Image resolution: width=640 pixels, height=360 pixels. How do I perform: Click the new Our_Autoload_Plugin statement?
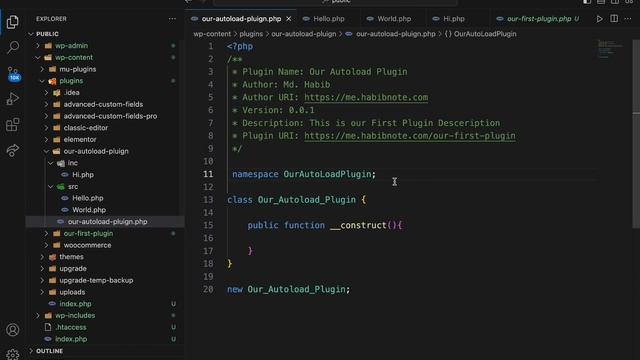pyautogui.click(x=289, y=289)
